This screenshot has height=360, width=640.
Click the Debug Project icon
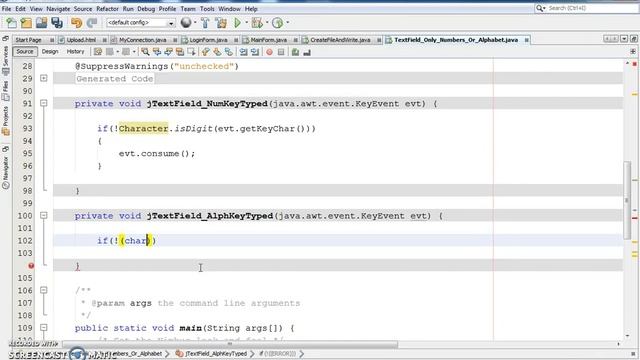click(257, 23)
